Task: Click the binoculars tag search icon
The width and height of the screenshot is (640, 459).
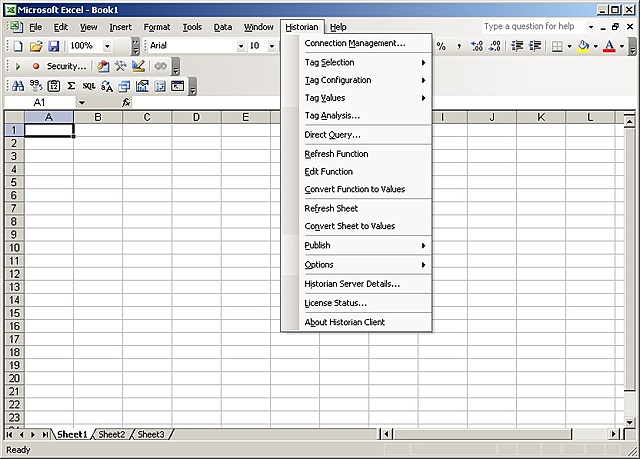Action: (18, 86)
